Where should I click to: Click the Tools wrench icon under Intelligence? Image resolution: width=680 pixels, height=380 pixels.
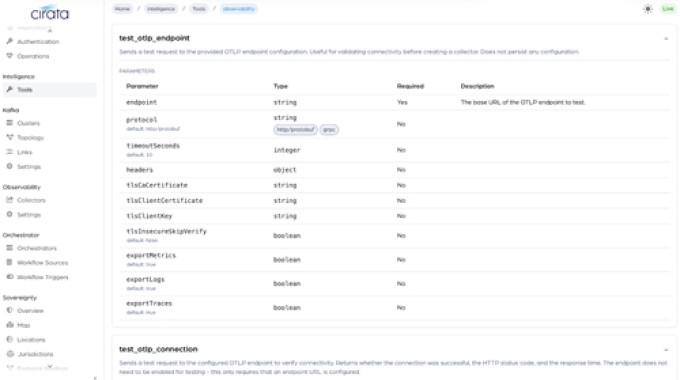10,90
